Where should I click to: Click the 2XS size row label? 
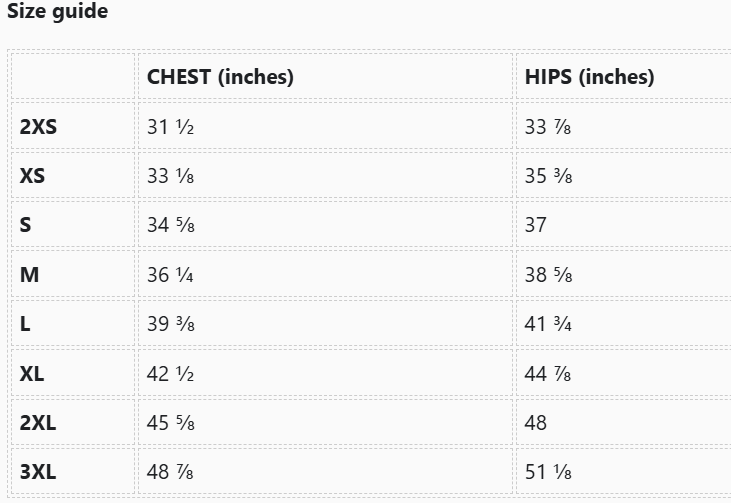(x=38, y=126)
